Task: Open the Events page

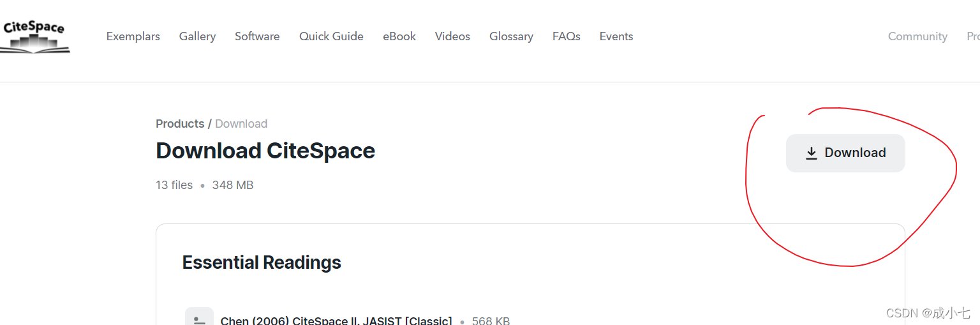Action: click(x=616, y=36)
